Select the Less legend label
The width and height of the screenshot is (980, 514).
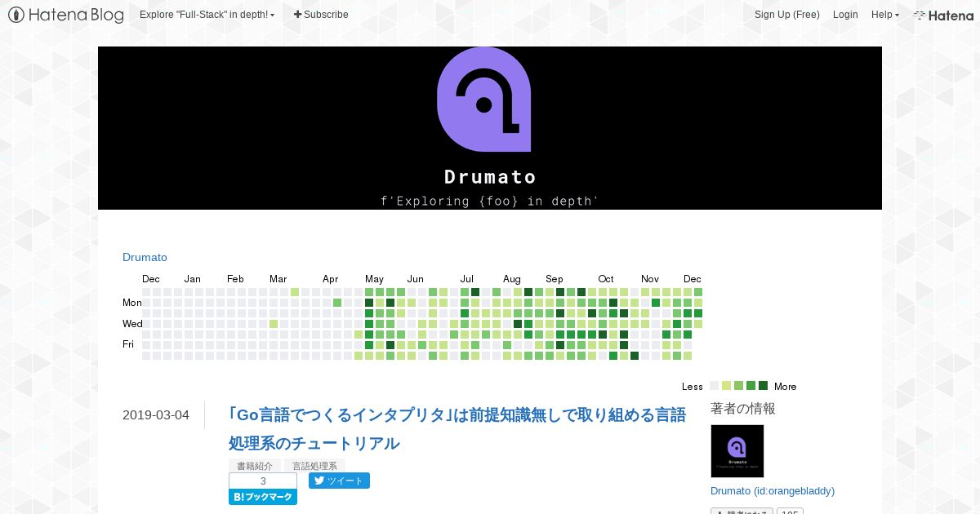693,387
